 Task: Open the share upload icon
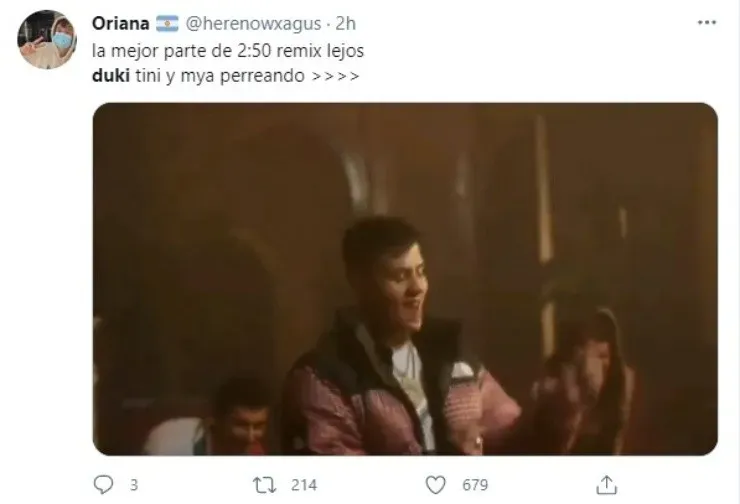(x=606, y=485)
